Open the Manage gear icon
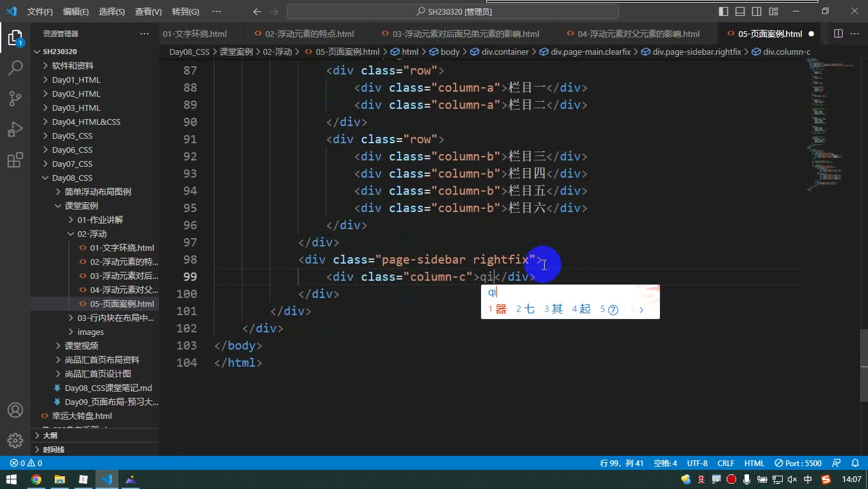 point(15,441)
